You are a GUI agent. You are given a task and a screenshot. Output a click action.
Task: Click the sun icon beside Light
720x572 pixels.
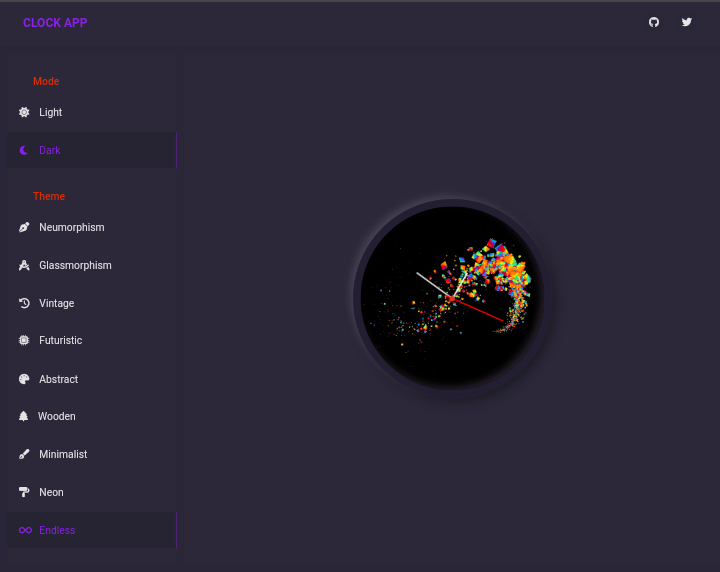click(x=24, y=112)
